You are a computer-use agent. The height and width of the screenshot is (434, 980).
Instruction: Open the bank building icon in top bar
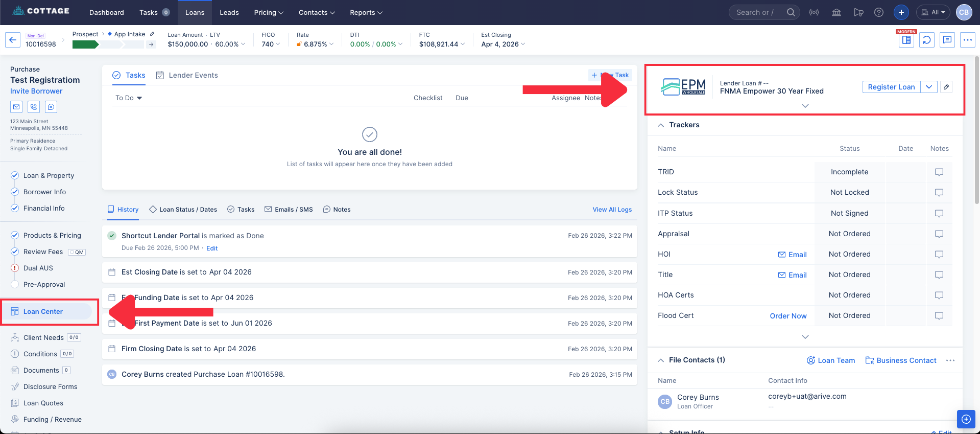pyautogui.click(x=836, y=12)
